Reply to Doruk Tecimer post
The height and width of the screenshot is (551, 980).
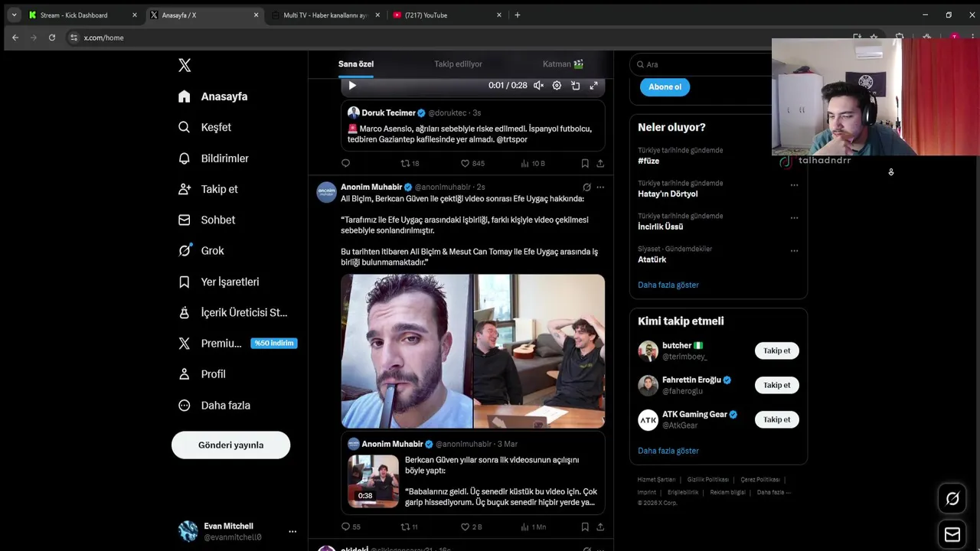(x=346, y=163)
